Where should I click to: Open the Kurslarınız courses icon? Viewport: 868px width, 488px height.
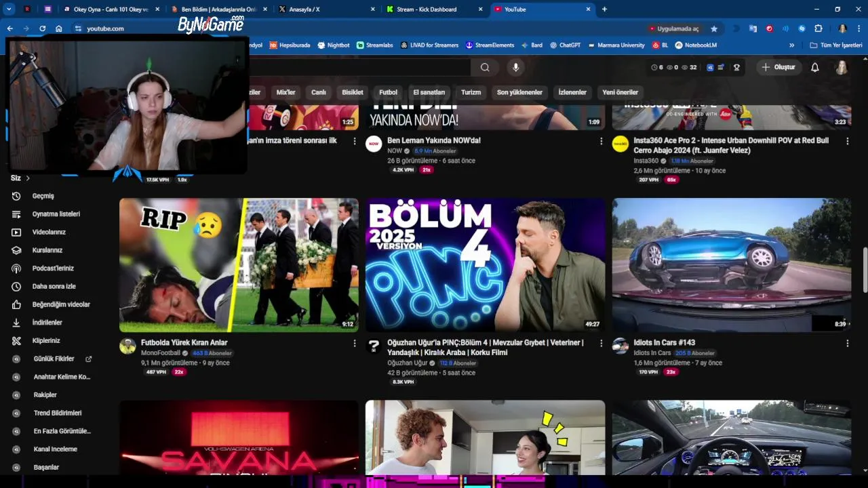pos(16,250)
